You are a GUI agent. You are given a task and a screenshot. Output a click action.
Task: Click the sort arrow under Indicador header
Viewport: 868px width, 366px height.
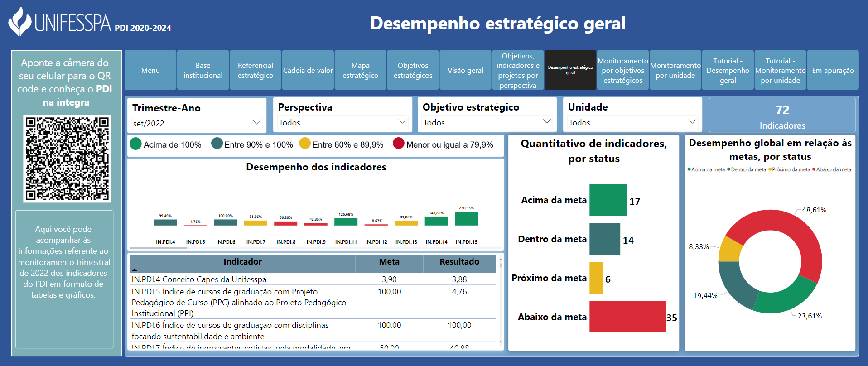point(135,270)
